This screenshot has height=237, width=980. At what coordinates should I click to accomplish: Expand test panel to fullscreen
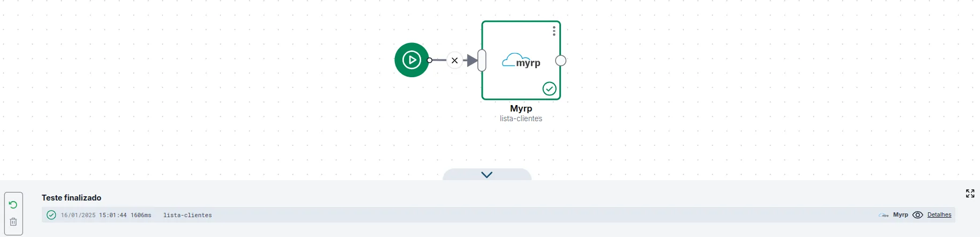pyautogui.click(x=970, y=194)
